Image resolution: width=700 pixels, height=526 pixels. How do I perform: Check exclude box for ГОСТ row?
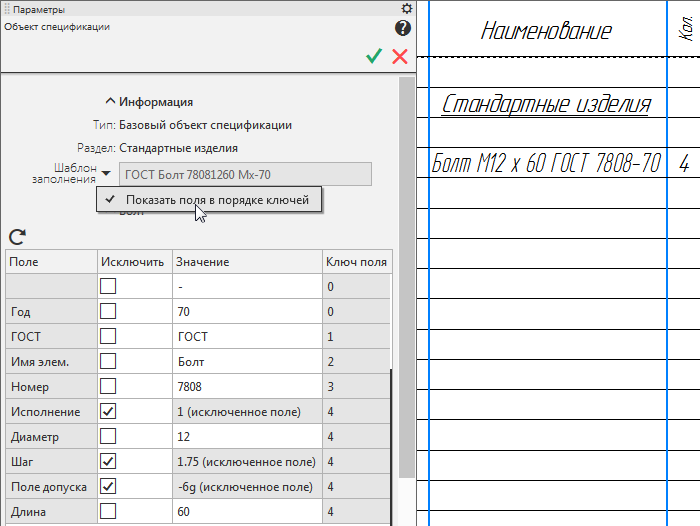108,336
